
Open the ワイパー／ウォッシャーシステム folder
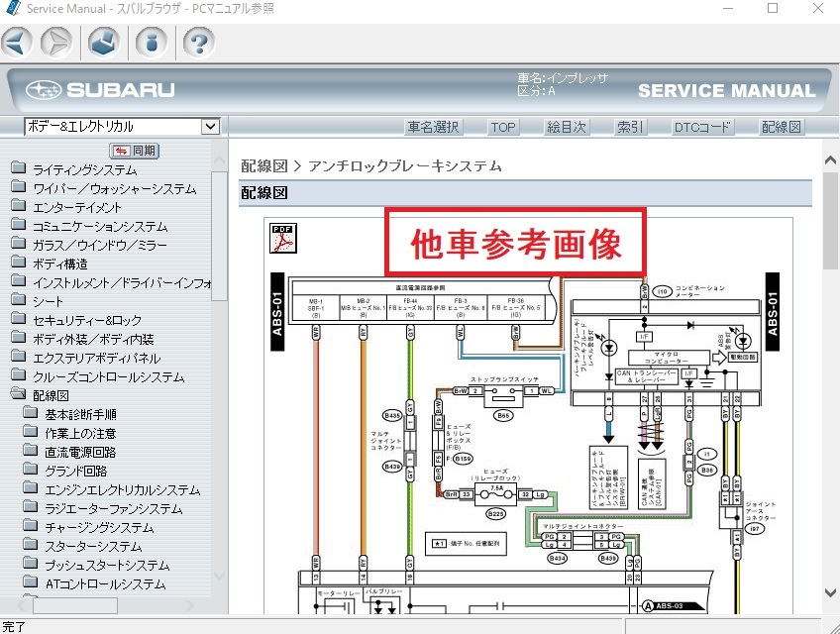tap(115, 188)
